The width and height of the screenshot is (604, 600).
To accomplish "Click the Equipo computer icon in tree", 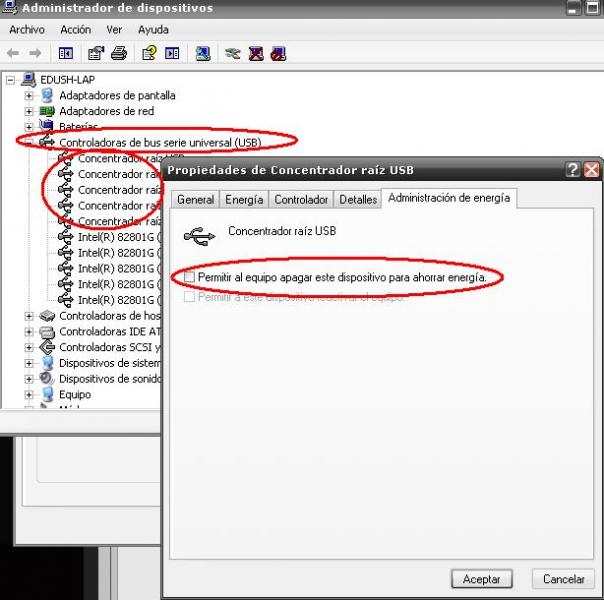I will 47,394.
